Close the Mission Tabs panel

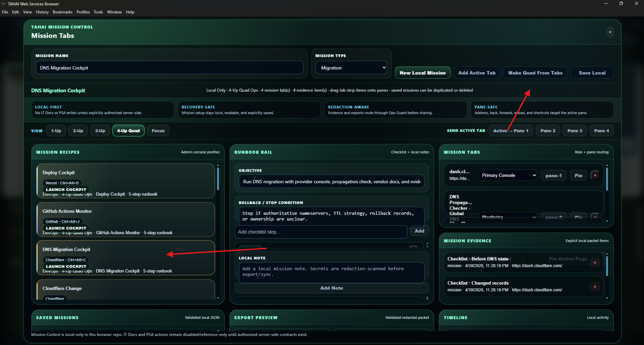pyautogui.click(x=610, y=32)
